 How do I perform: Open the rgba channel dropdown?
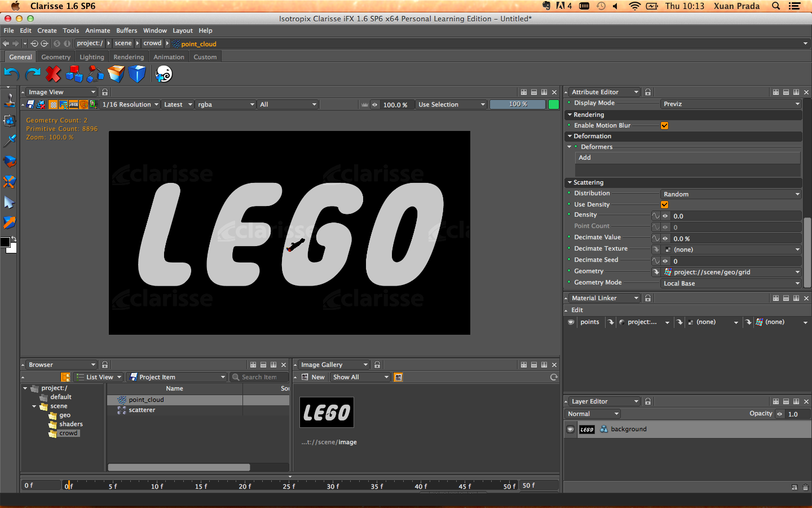(226, 104)
